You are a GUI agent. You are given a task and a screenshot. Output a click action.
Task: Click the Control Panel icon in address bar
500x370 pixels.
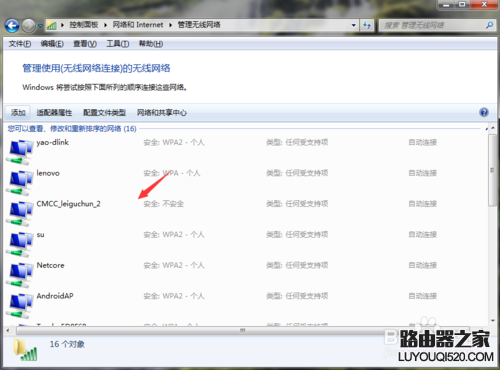pos(51,25)
